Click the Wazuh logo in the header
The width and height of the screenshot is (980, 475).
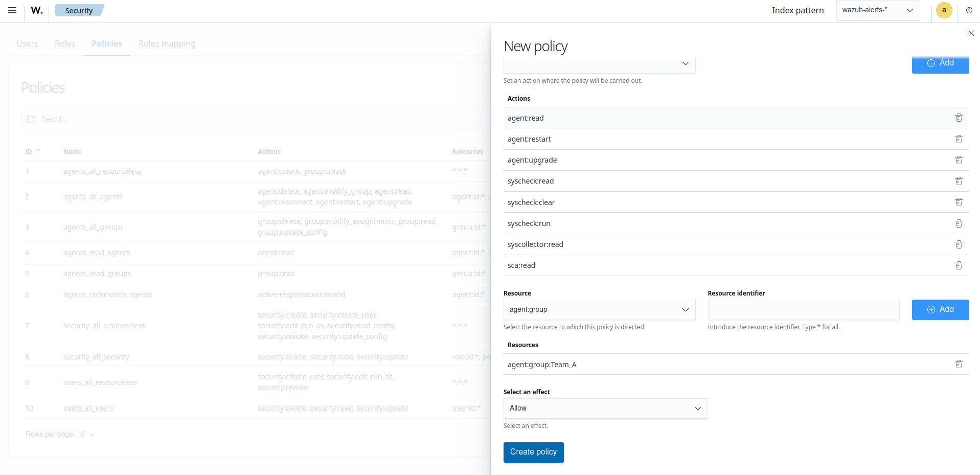coord(36,10)
